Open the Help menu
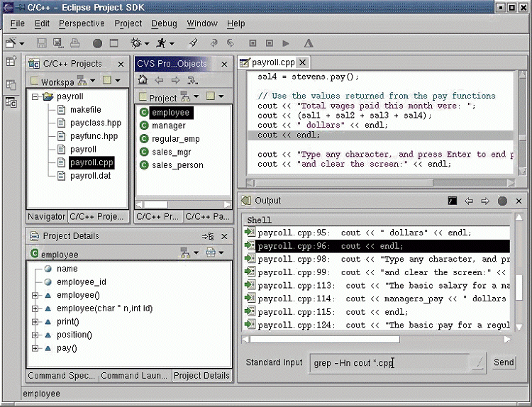This screenshot has width=532, height=407. pyautogui.click(x=235, y=23)
